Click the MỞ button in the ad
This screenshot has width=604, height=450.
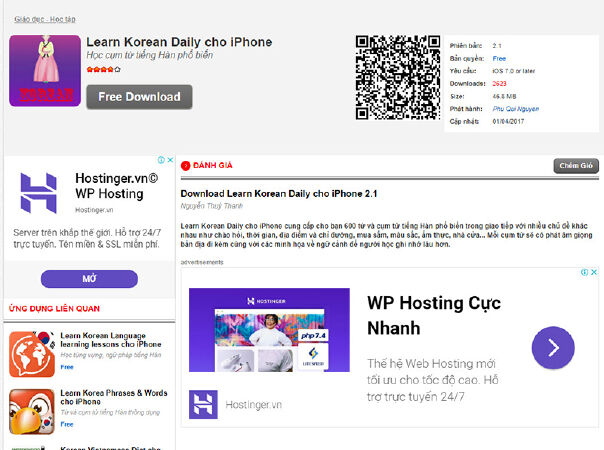coord(89,279)
